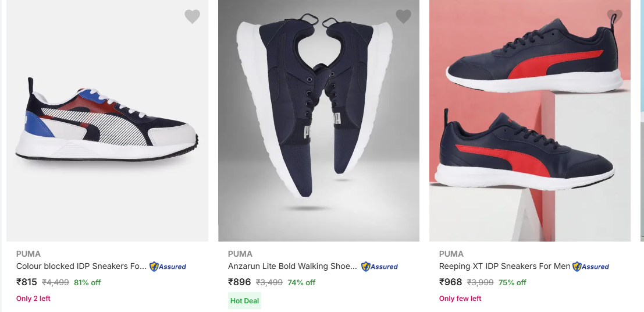644x312 pixels.
Task: Open Anzarun Lite Bold Walking Shoe link
Action: pyautogui.click(x=292, y=266)
